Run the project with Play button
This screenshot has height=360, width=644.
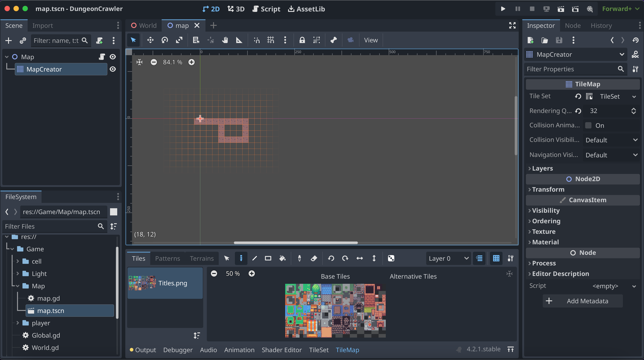pyautogui.click(x=503, y=9)
